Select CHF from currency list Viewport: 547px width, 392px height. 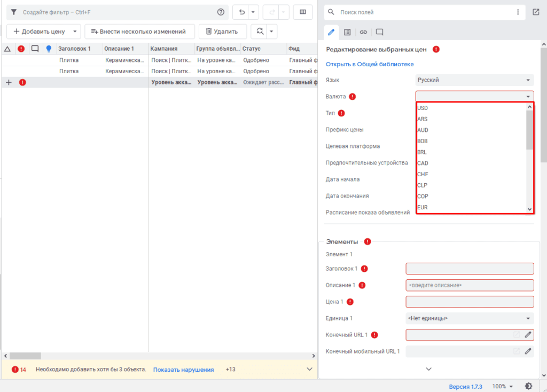(472, 174)
